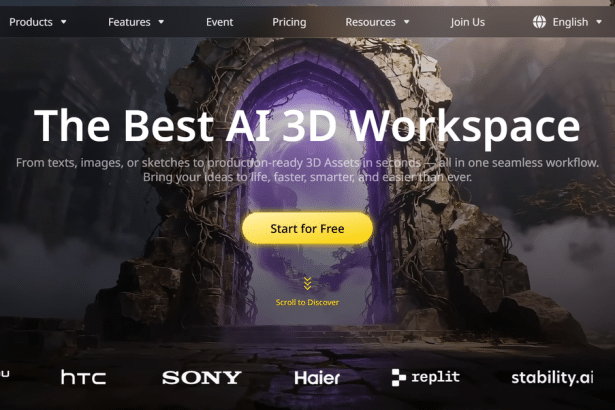
Task: Select the stability.ai logo
Action: click(552, 377)
